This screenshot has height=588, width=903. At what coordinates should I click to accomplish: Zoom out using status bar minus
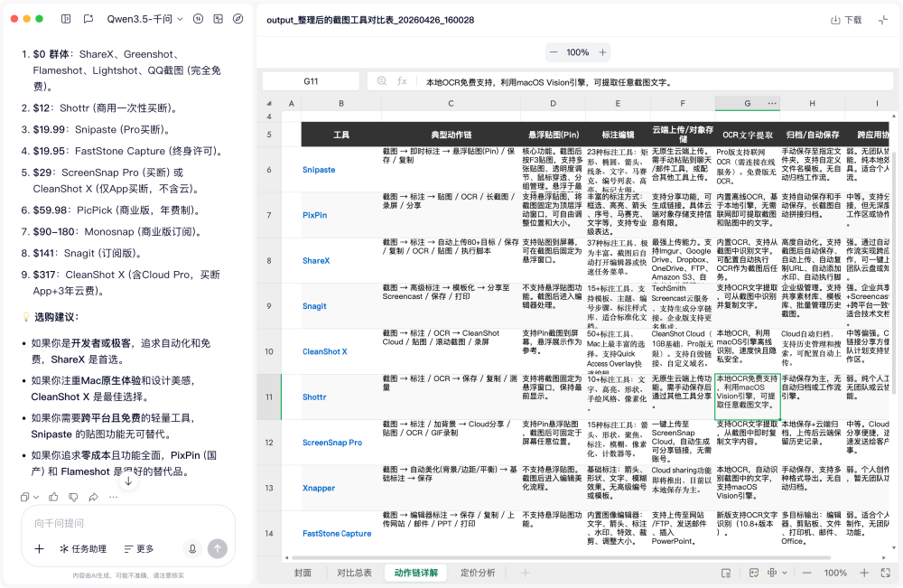806,573
